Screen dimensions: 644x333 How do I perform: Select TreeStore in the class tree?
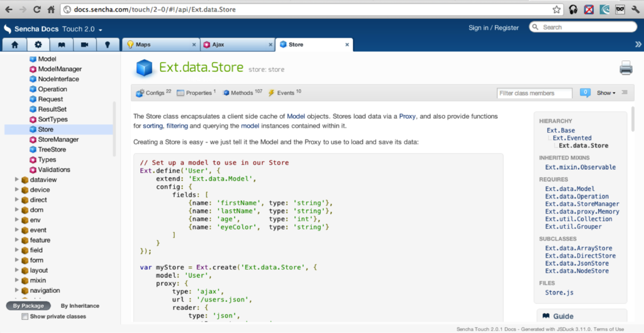[52, 150]
